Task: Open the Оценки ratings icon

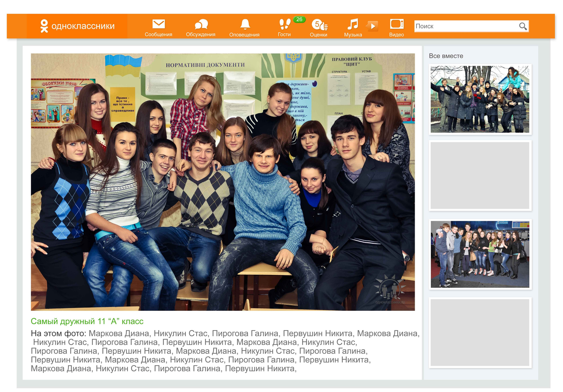Action: [x=319, y=25]
